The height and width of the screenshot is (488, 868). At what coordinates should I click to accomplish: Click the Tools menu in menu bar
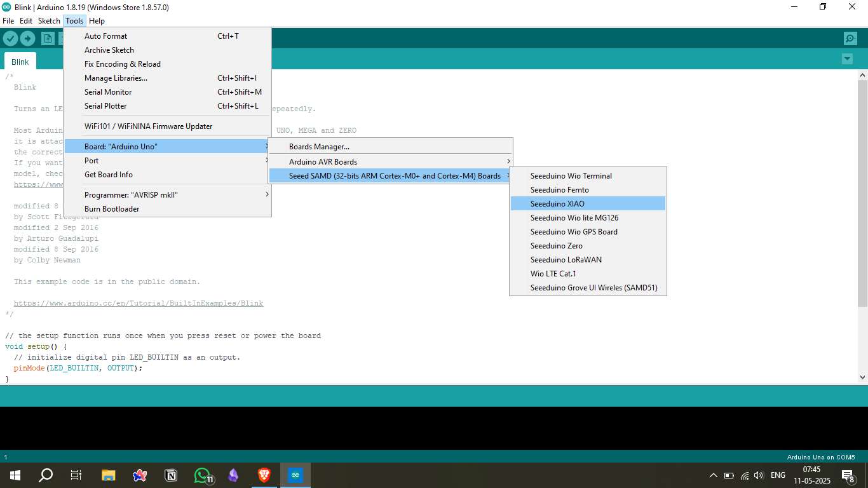click(x=74, y=21)
